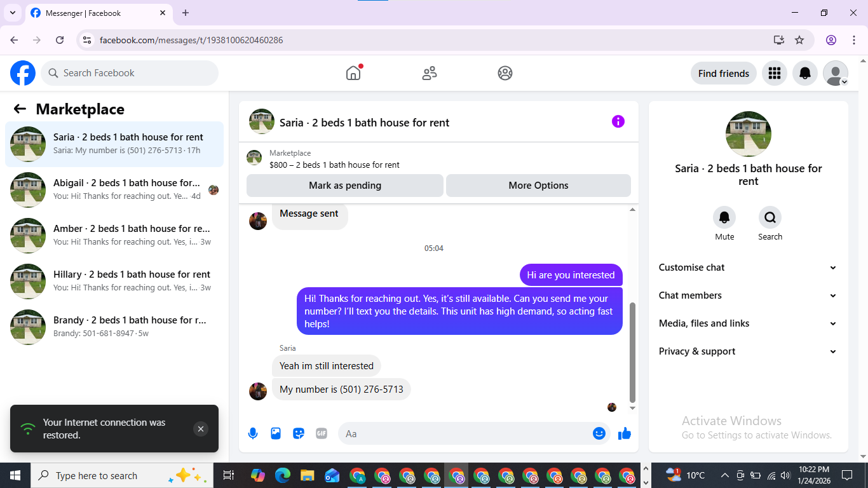Dismiss the Internet connection restored toast
This screenshot has width=868, height=488.
coord(201,429)
